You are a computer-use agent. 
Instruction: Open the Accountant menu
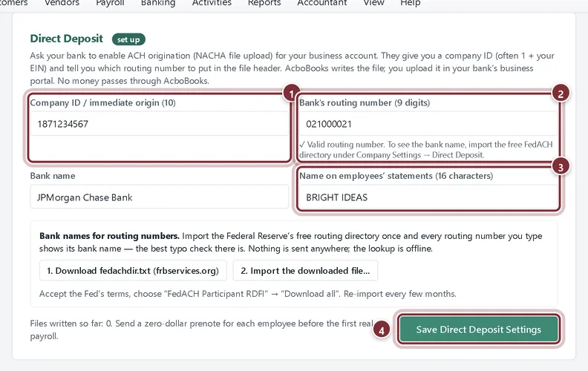coord(321,3)
